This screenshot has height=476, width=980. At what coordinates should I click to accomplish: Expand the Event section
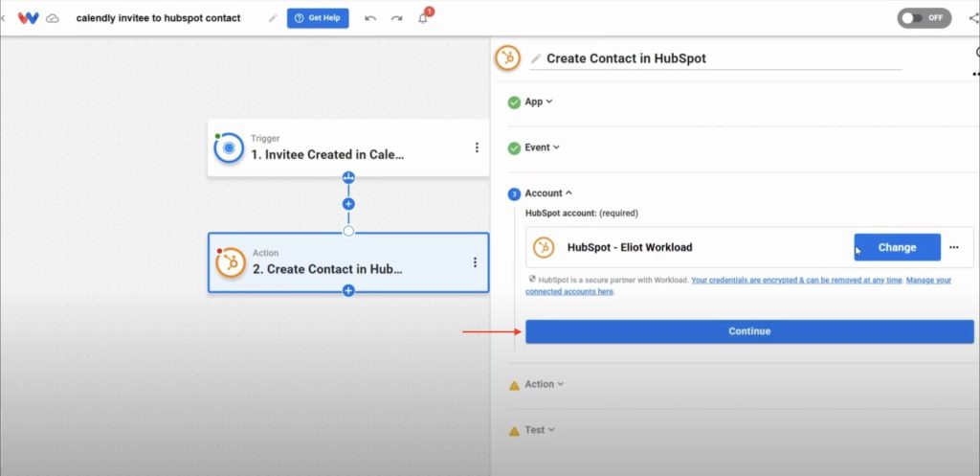[542, 147]
